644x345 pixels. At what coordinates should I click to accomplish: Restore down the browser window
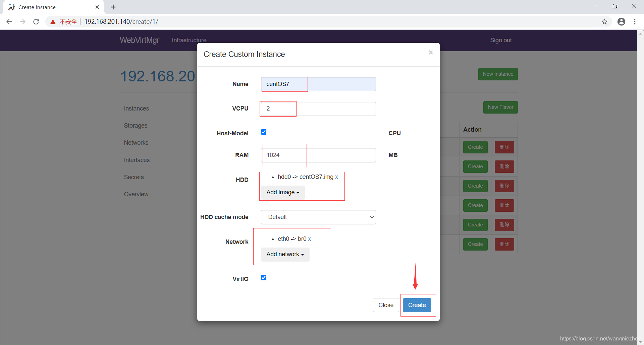point(615,6)
